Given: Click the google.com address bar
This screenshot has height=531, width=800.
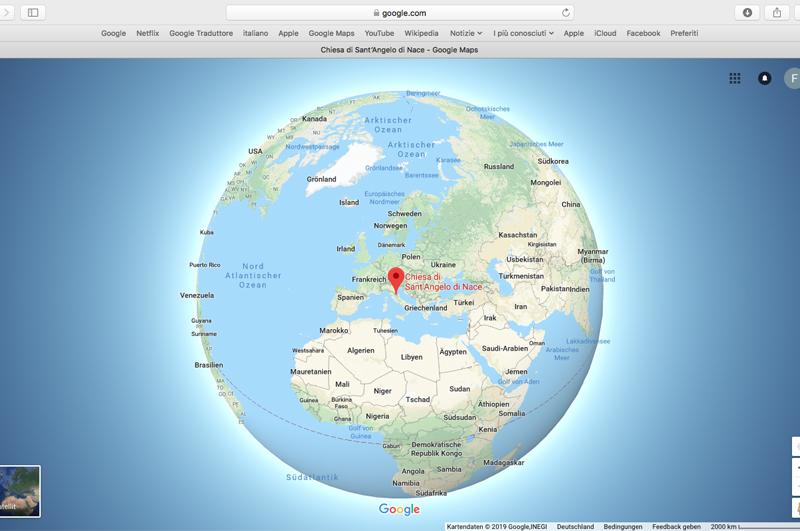Looking at the screenshot, I should click(x=400, y=13).
